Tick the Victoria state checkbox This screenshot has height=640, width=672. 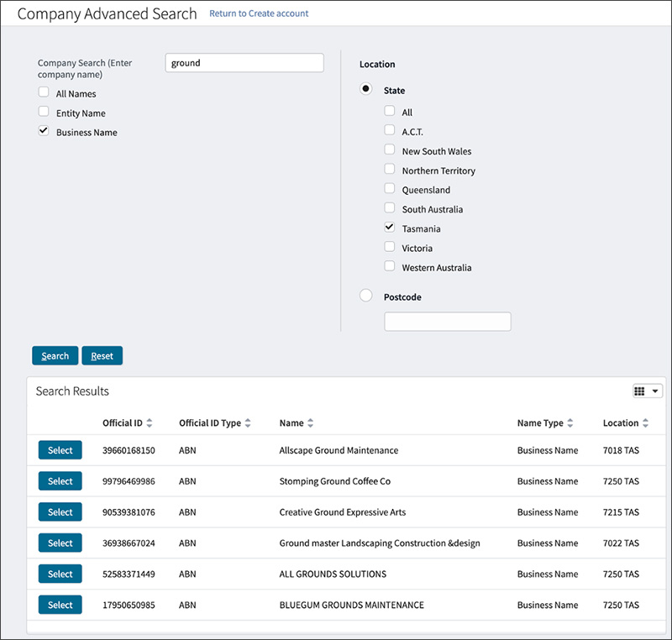pos(390,247)
